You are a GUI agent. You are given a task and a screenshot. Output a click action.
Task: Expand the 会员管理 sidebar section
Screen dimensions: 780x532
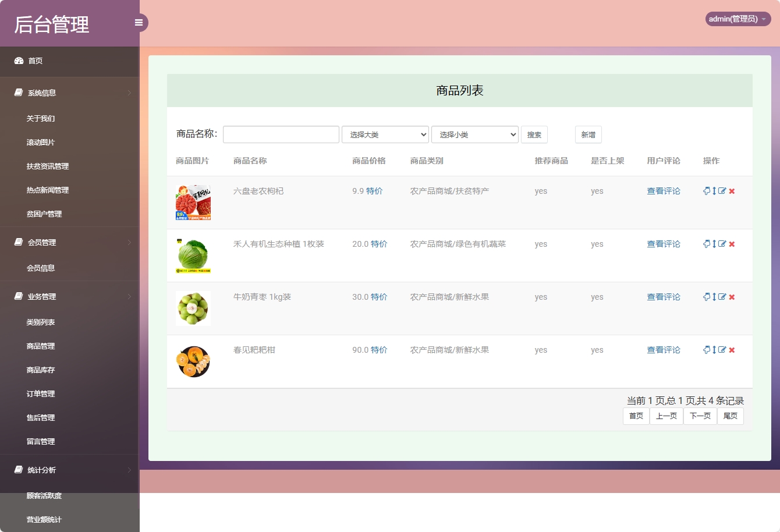click(41, 242)
